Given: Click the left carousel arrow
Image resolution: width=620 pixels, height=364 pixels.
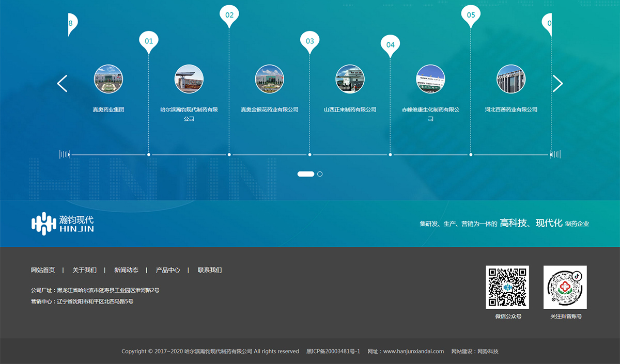Looking at the screenshot, I should point(62,84).
